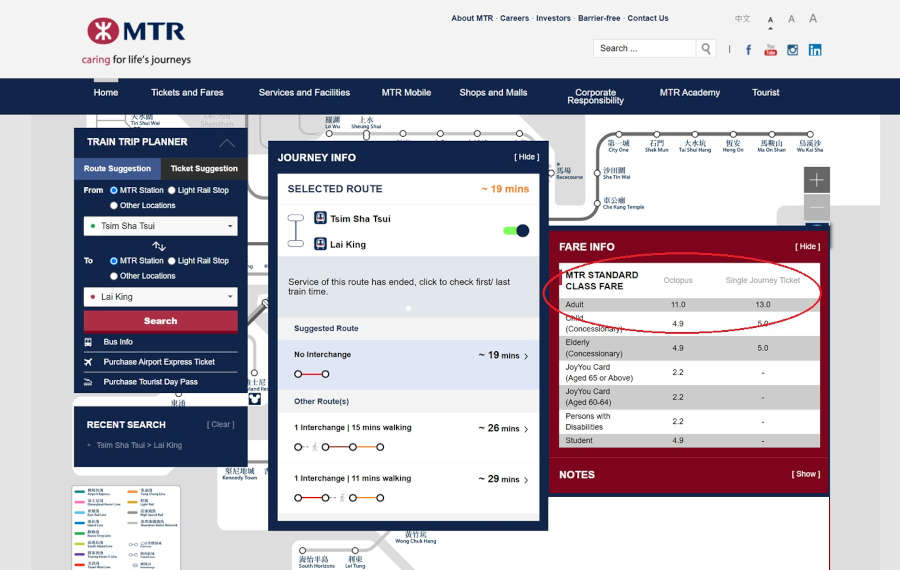Select smallest font size A
This screenshot has height=570, width=900.
pyautogui.click(x=770, y=20)
